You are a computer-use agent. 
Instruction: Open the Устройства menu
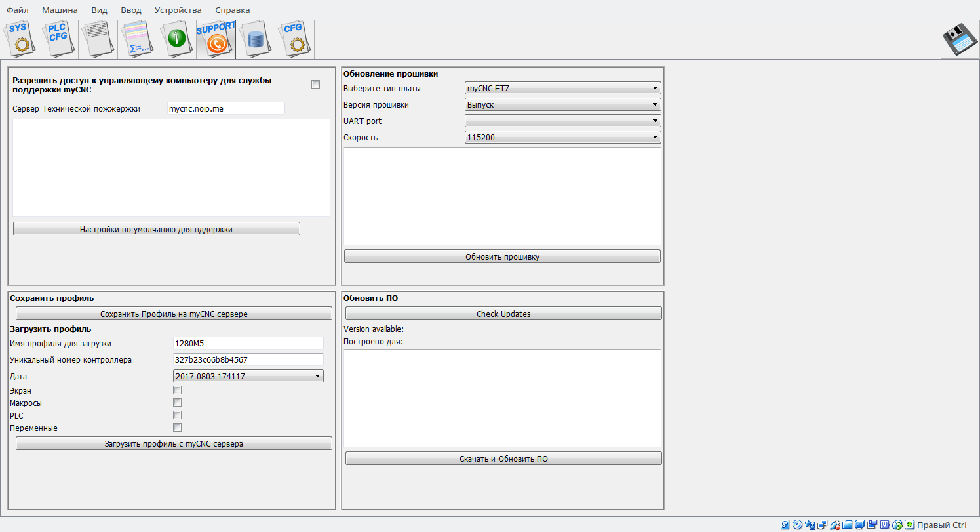178,10
